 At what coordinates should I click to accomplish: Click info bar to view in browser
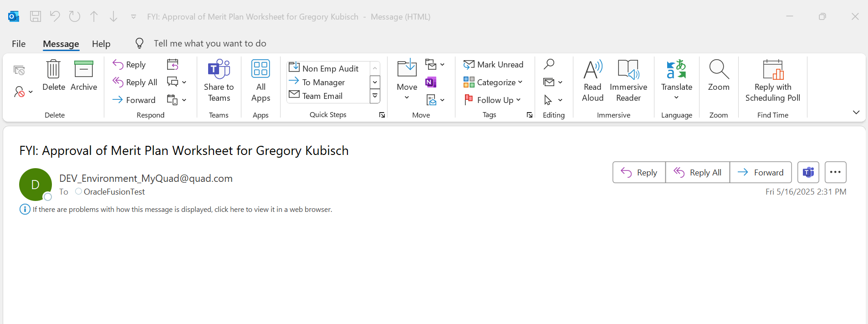[182, 210]
